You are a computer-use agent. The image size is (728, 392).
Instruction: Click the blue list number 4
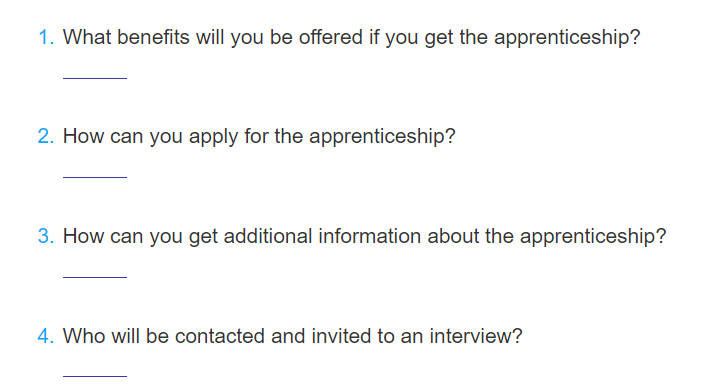coord(46,336)
